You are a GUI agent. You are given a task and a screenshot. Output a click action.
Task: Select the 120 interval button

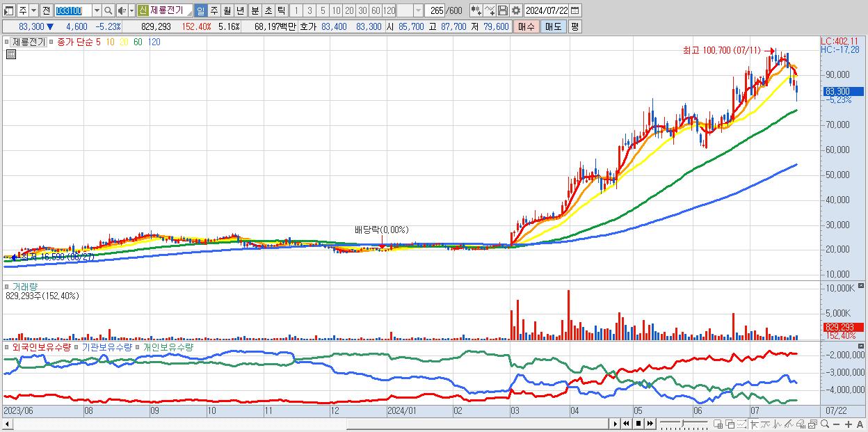tap(389, 10)
